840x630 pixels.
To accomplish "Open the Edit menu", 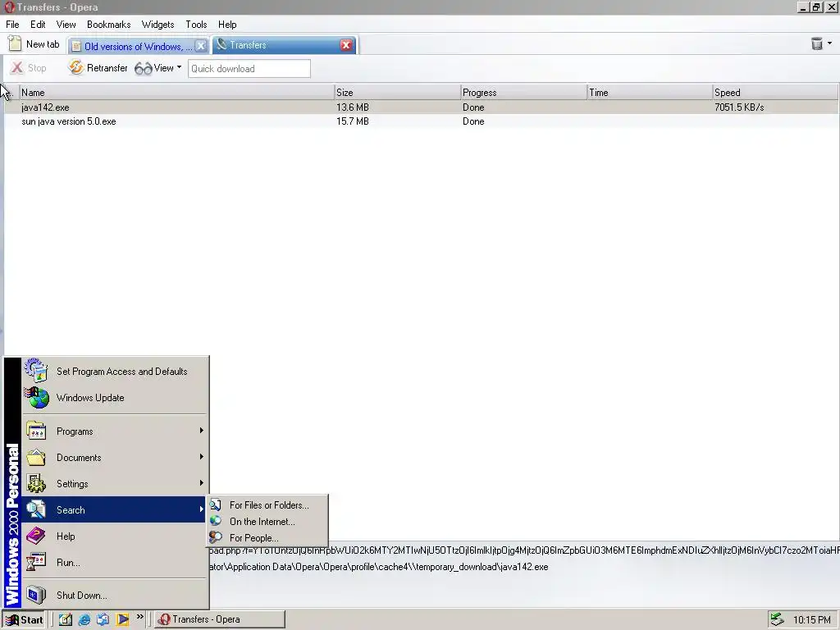I will [x=38, y=25].
